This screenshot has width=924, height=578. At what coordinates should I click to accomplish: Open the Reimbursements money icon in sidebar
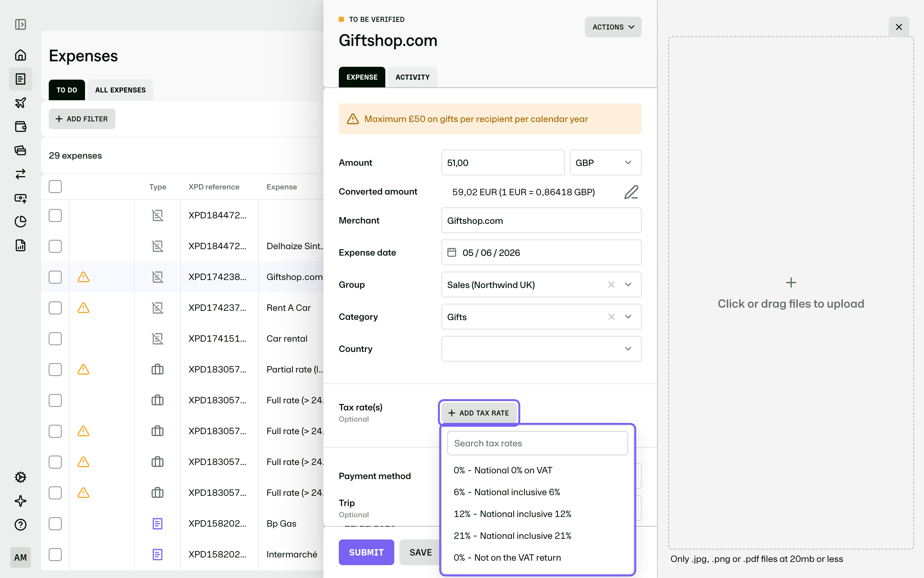(x=21, y=198)
